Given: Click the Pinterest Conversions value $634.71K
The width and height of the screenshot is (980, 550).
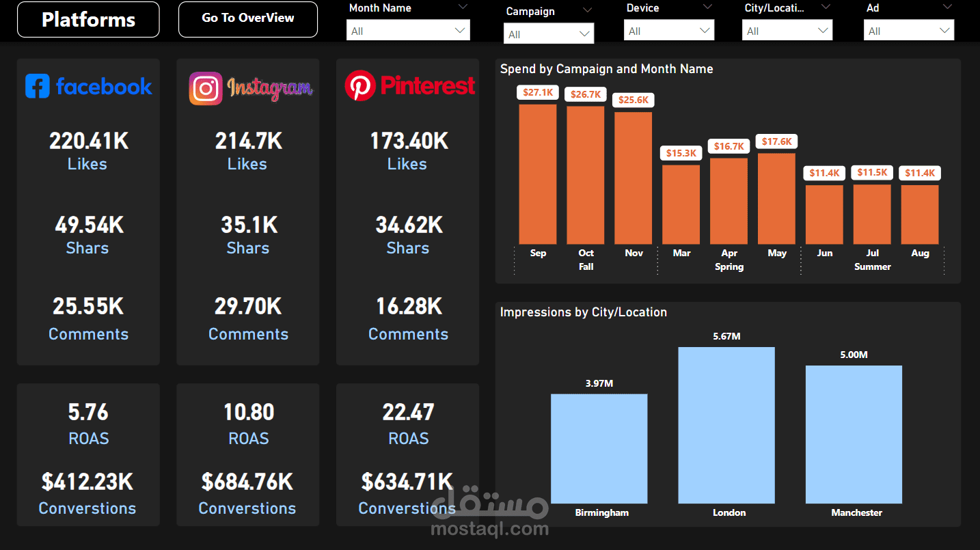Looking at the screenshot, I should (x=407, y=481).
